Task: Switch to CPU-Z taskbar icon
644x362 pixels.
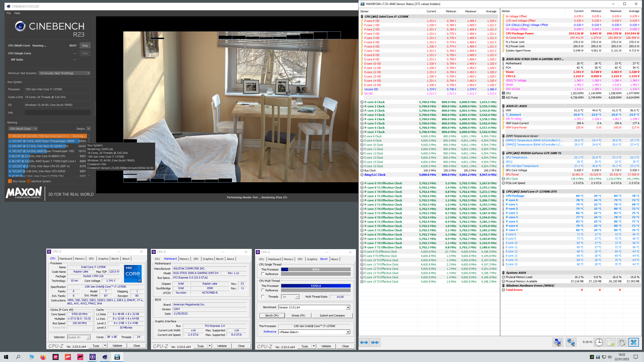Action: (x=93, y=357)
